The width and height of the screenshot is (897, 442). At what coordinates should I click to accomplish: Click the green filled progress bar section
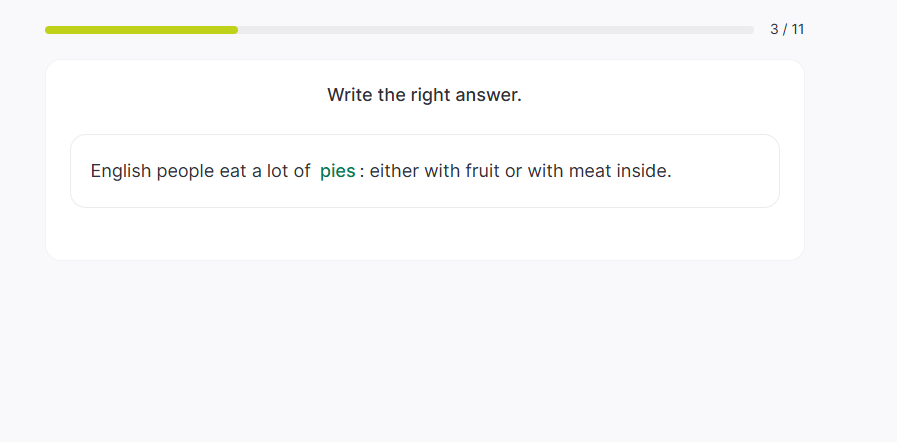point(141,30)
